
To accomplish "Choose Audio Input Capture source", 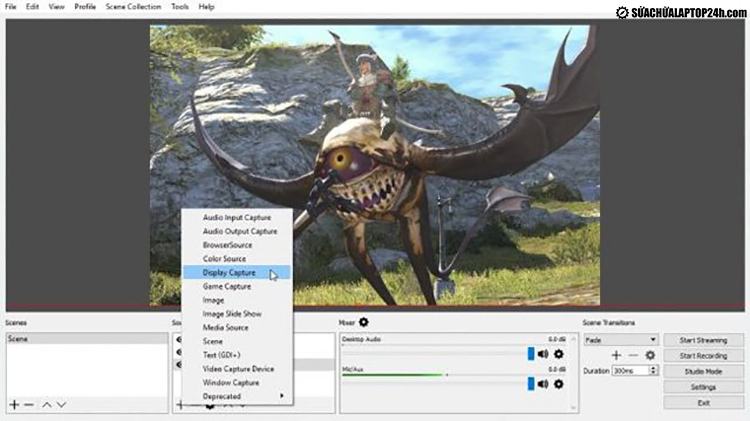I will pos(237,217).
